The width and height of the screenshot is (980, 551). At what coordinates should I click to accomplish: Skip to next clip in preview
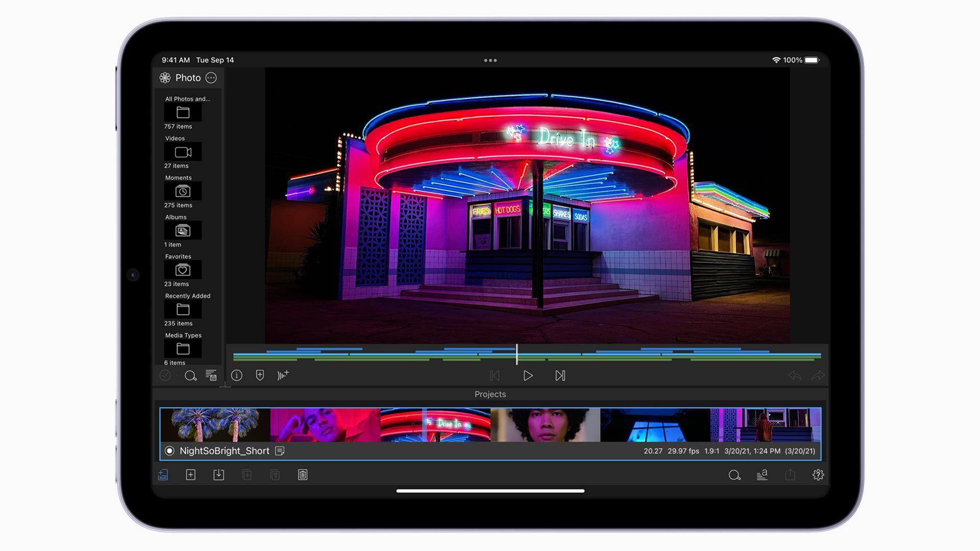[x=560, y=375]
